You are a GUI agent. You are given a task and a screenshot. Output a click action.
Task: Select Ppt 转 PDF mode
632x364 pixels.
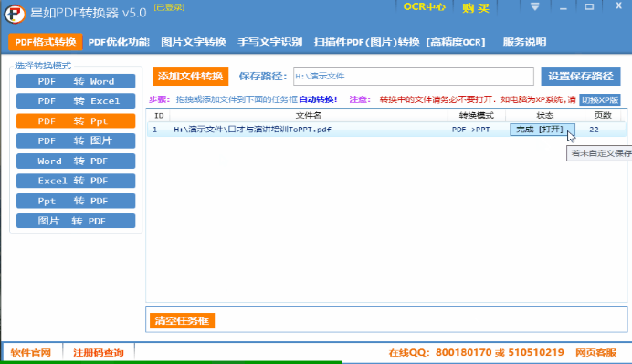pyautogui.click(x=76, y=201)
